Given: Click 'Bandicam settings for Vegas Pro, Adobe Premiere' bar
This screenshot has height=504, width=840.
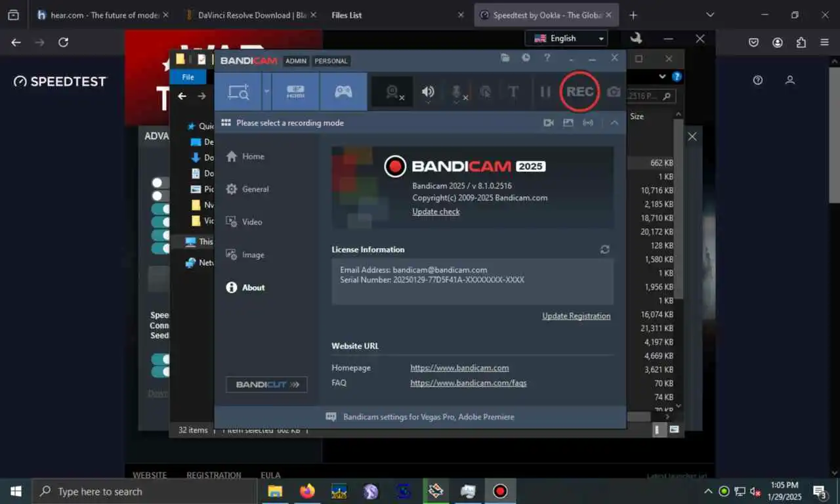Looking at the screenshot, I should click(420, 417).
